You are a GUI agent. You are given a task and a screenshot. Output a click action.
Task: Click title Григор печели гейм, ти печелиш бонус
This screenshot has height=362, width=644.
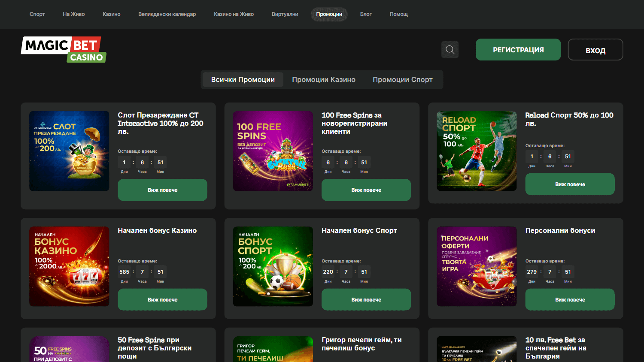(361, 344)
